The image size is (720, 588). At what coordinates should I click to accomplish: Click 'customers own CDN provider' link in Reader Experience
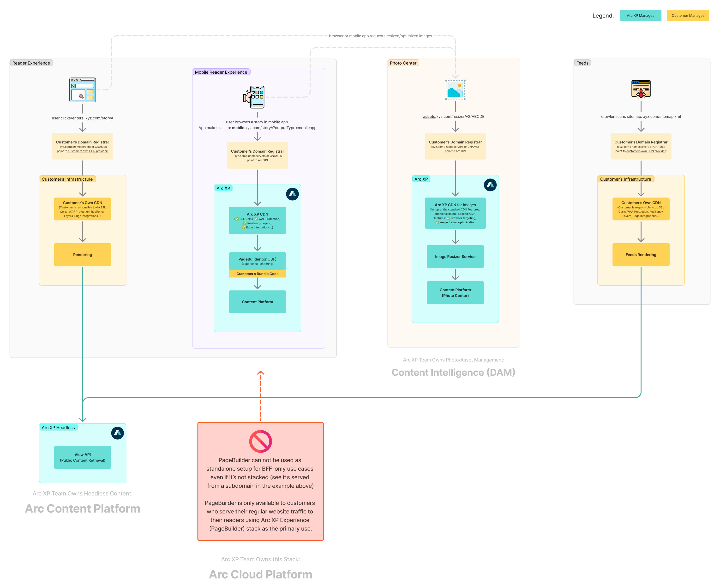coord(88,151)
